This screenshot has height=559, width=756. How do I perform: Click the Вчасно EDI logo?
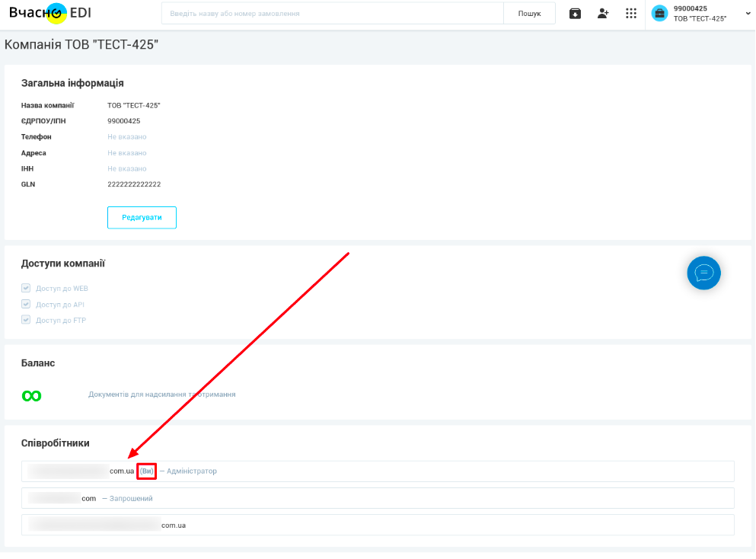click(50, 13)
